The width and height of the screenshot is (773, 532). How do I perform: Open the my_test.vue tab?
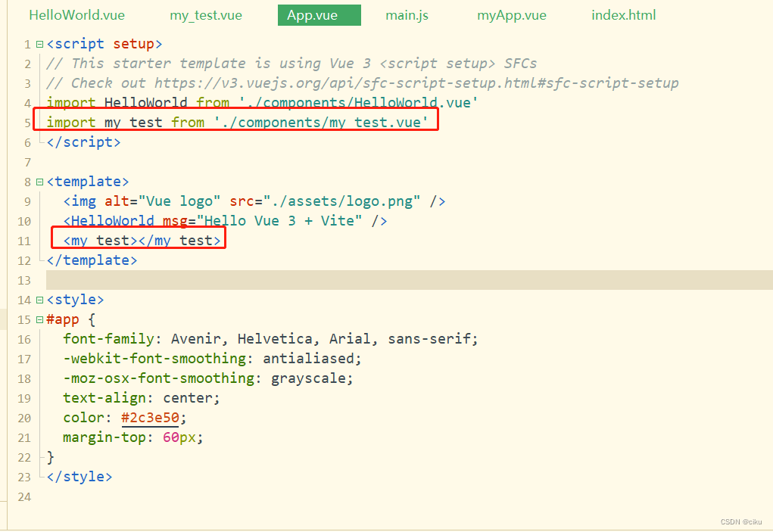click(206, 15)
